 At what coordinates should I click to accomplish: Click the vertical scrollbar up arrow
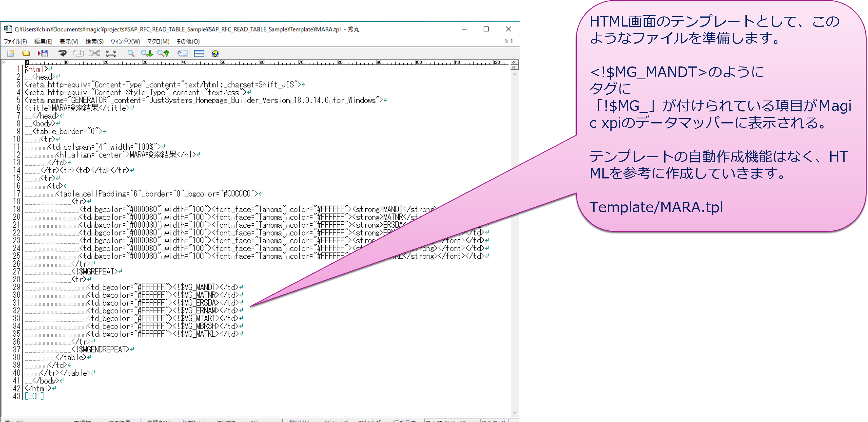tap(514, 75)
